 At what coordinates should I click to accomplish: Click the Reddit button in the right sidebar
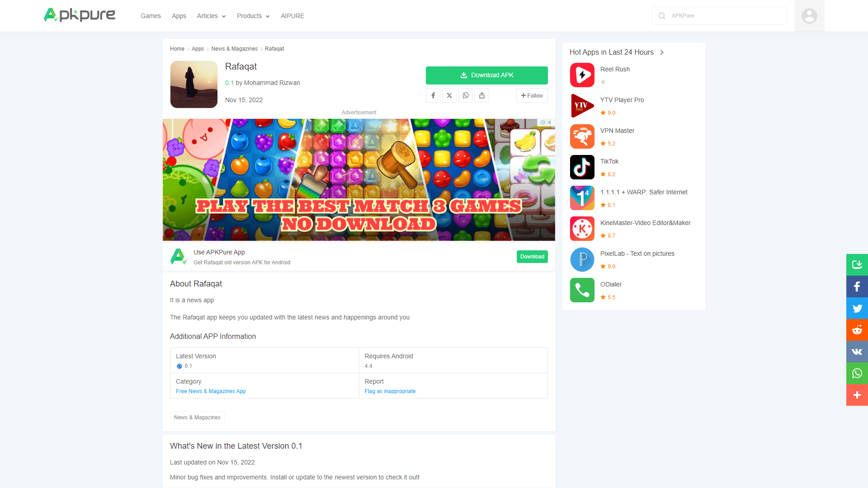(x=857, y=330)
